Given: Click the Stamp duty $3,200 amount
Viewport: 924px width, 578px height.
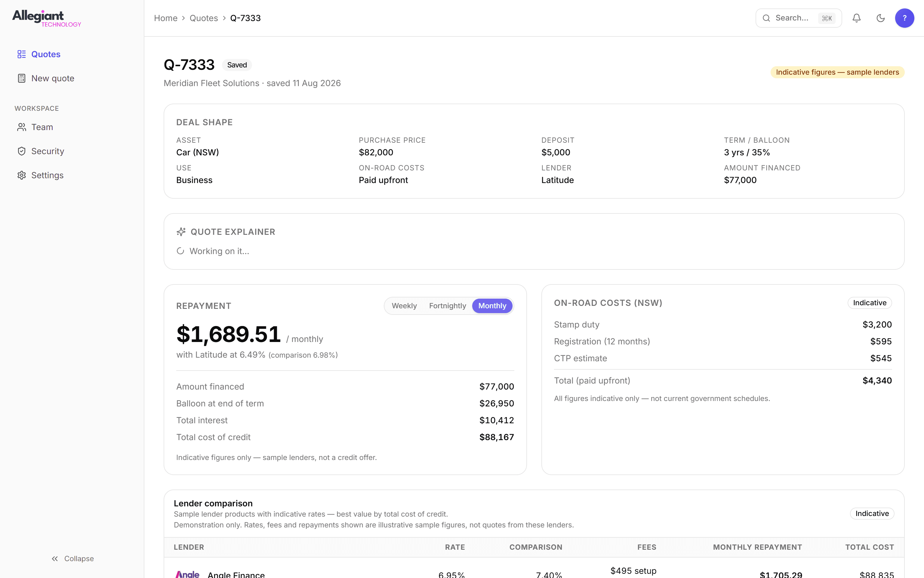Looking at the screenshot, I should pyautogui.click(x=877, y=325).
